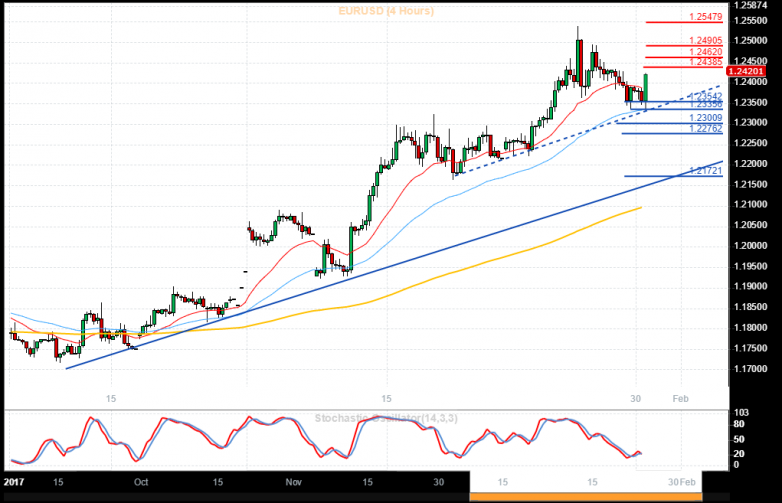
Task: Click the orange timeline scrollbar
Action: 586,497
